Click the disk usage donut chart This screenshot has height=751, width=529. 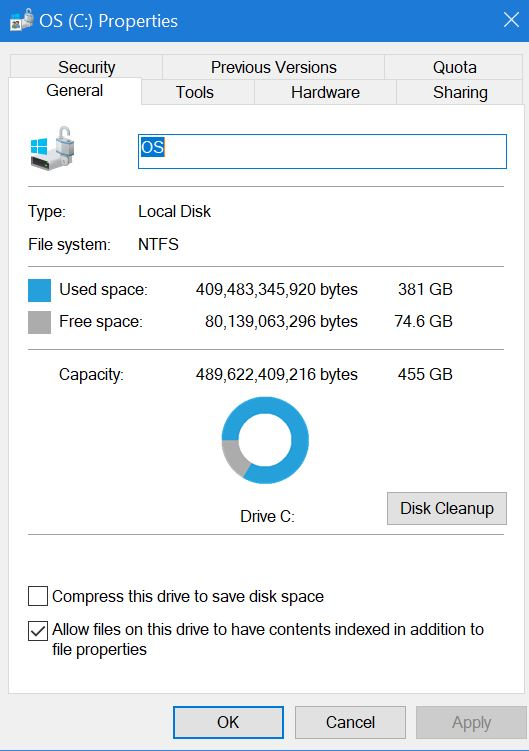[x=265, y=440]
